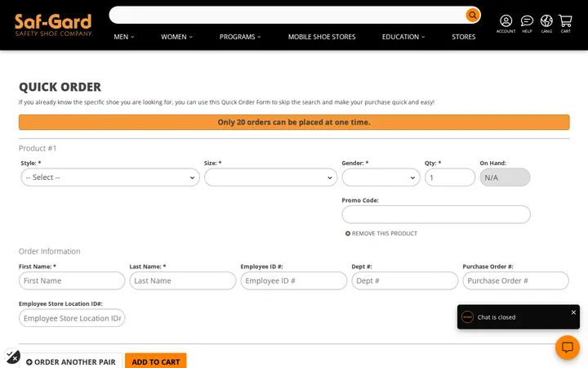Click the On Hand N/A field
The image size is (588, 368).
pyautogui.click(x=505, y=177)
